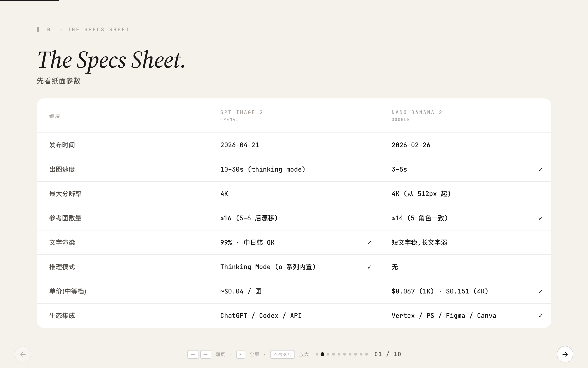Jump to the seventh pagination dot
The width and height of the screenshot is (588, 368).
tap(350, 354)
